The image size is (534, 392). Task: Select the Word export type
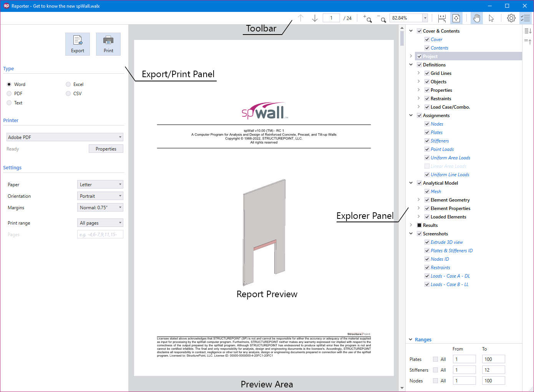(9, 84)
